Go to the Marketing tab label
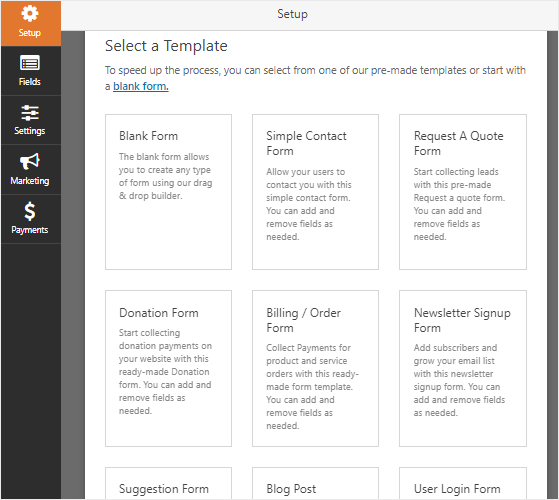Image resolution: width=559 pixels, height=500 pixels. pos(30,181)
